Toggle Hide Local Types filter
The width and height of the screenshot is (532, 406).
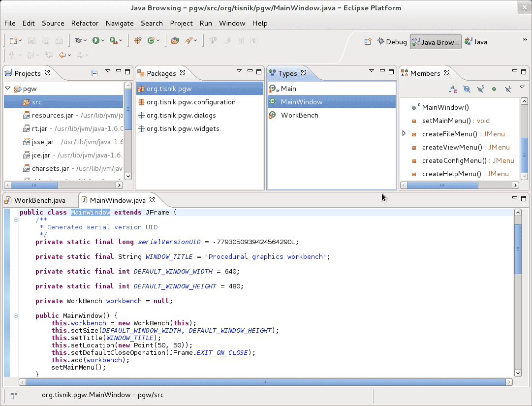point(508,89)
